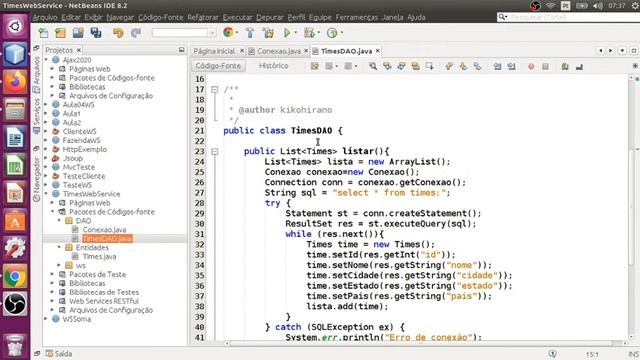Click the Debug Project icon

[x=309, y=33]
